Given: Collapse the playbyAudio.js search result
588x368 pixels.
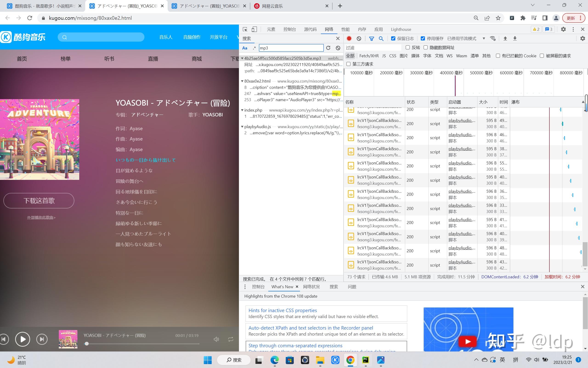Looking at the screenshot, I should pos(242,126).
